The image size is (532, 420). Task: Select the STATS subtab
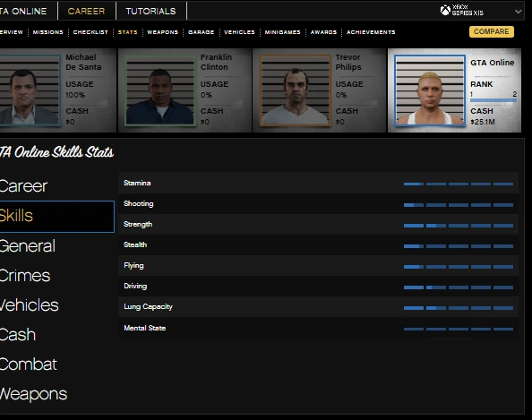coord(127,32)
